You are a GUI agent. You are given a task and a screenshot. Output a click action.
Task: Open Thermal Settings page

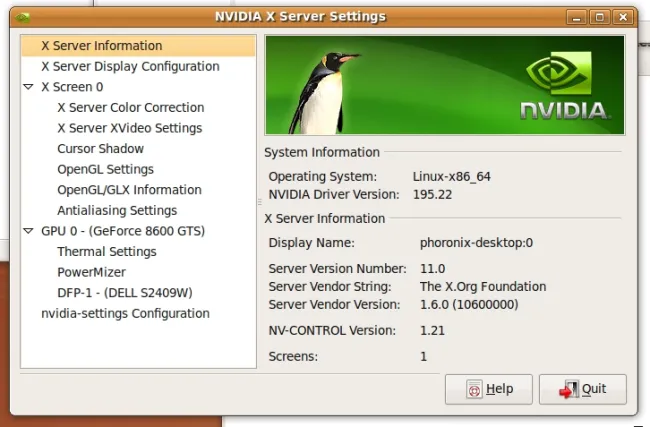(x=107, y=252)
